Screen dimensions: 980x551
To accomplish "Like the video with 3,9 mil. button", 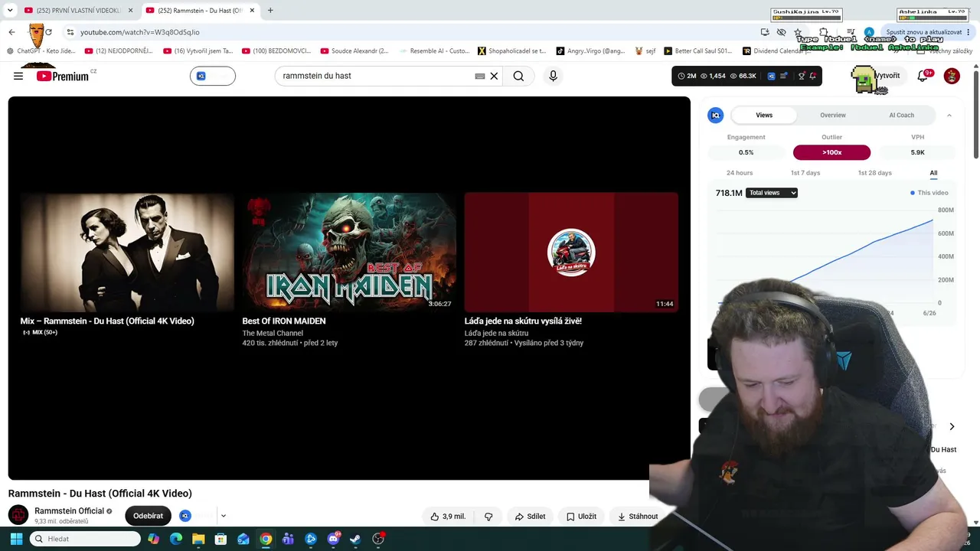I will tap(449, 517).
